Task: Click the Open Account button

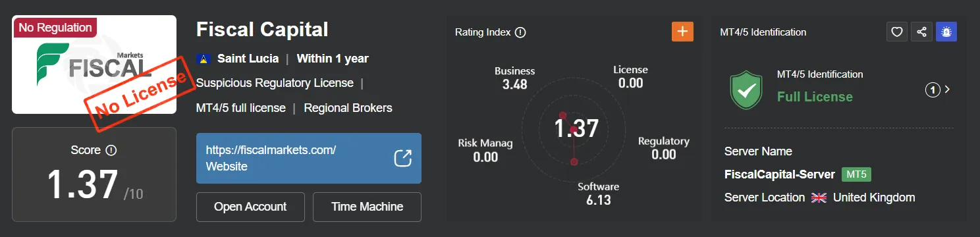Action: tap(250, 207)
